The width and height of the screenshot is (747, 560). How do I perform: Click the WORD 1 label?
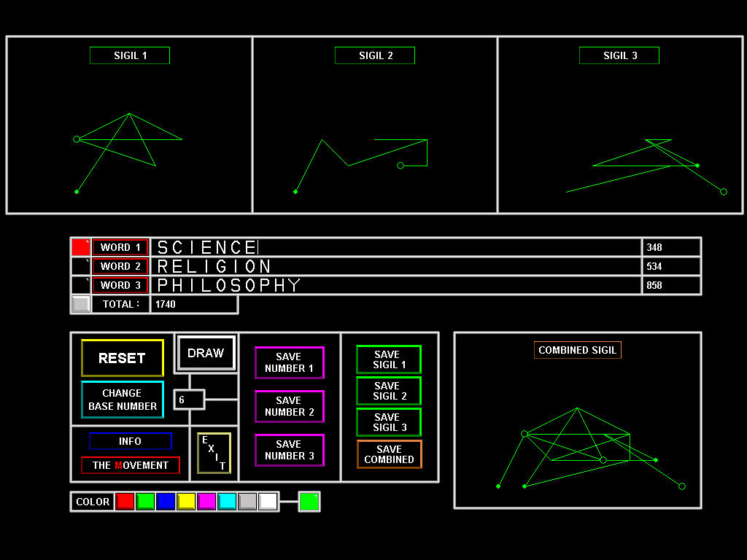tap(120, 247)
